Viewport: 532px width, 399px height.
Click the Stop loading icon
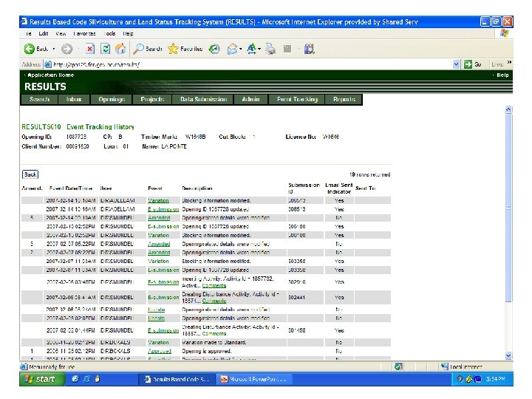pyautogui.click(x=89, y=49)
